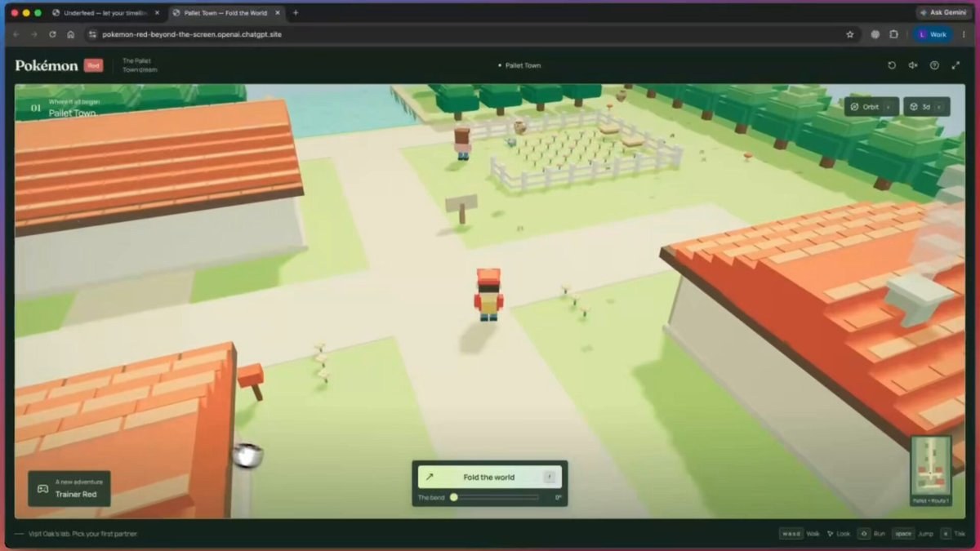The height and width of the screenshot is (551, 980).
Task: Click the browser forward arrow
Action: [x=33, y=34]
